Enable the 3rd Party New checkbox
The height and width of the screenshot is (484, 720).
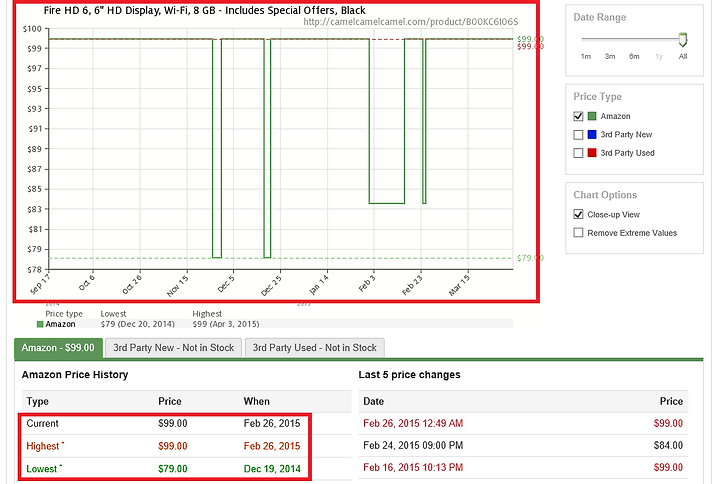click(x=578, y=135)
